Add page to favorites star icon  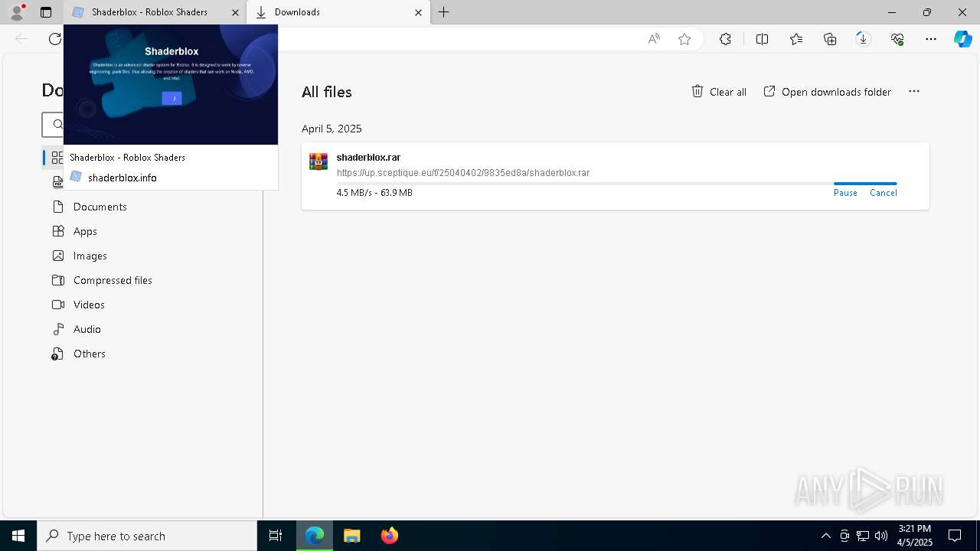(x=684, y=39)
